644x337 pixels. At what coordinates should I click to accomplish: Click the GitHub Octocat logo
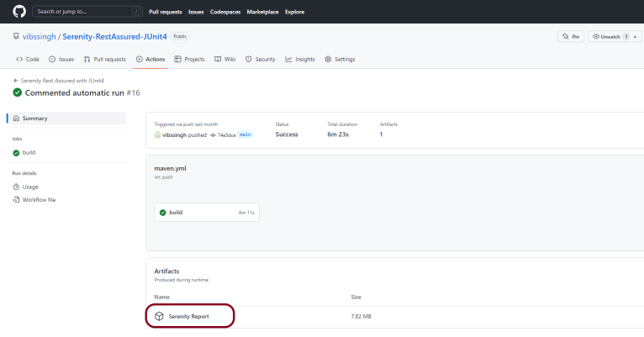pos(19,12)
